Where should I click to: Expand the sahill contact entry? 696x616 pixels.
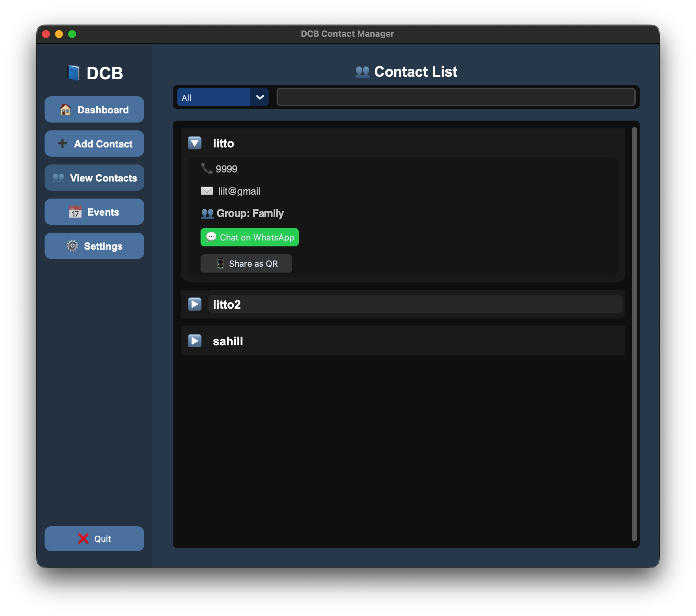pyautogui.click(x=194, y=340)
